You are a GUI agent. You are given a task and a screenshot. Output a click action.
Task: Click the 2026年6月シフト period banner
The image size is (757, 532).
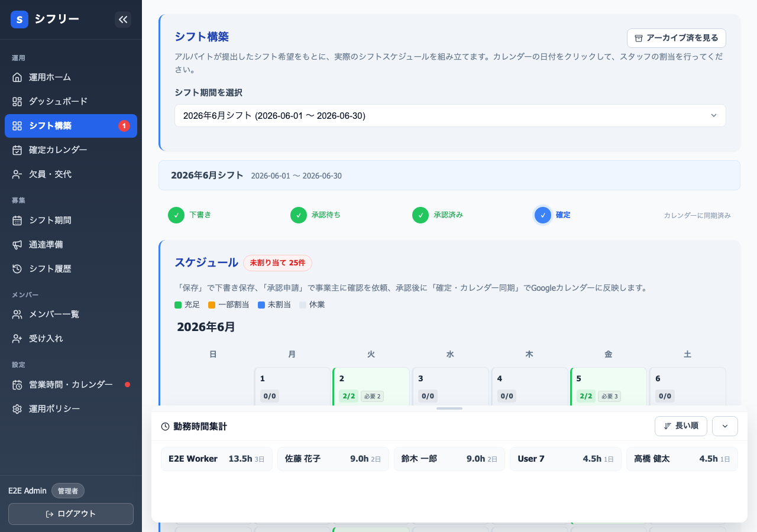[x=449, y=176]
